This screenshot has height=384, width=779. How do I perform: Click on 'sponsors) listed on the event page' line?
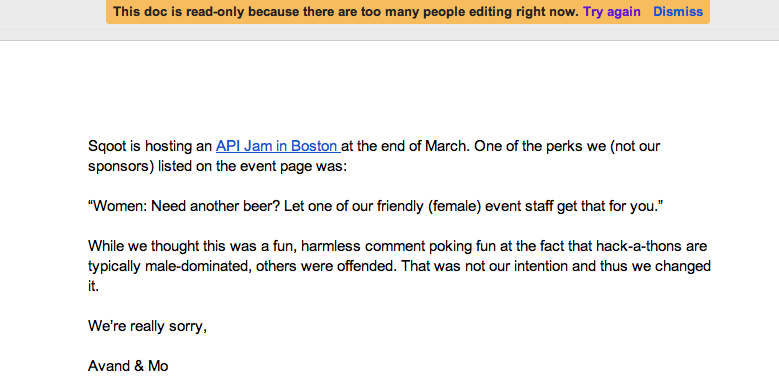(x=217, y=166)
